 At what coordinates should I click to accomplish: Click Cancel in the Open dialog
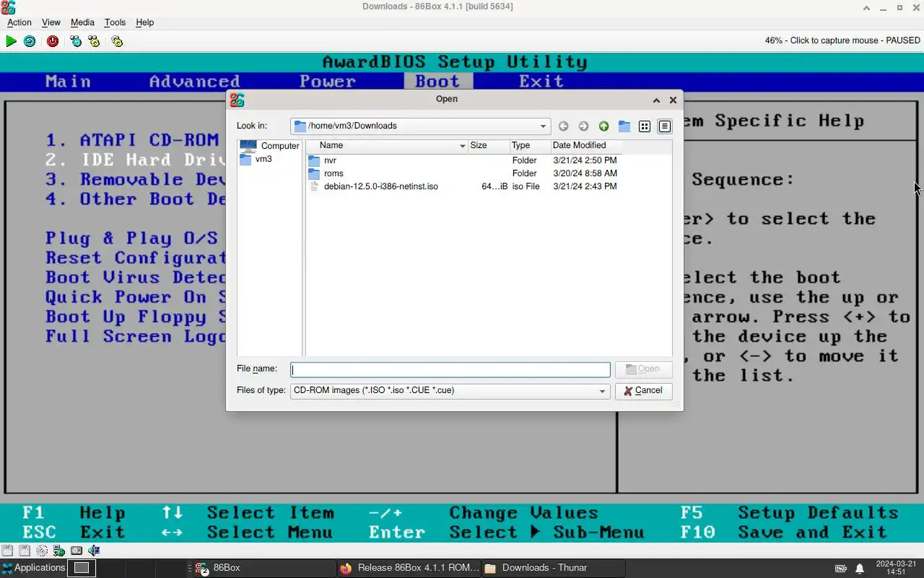643,391
